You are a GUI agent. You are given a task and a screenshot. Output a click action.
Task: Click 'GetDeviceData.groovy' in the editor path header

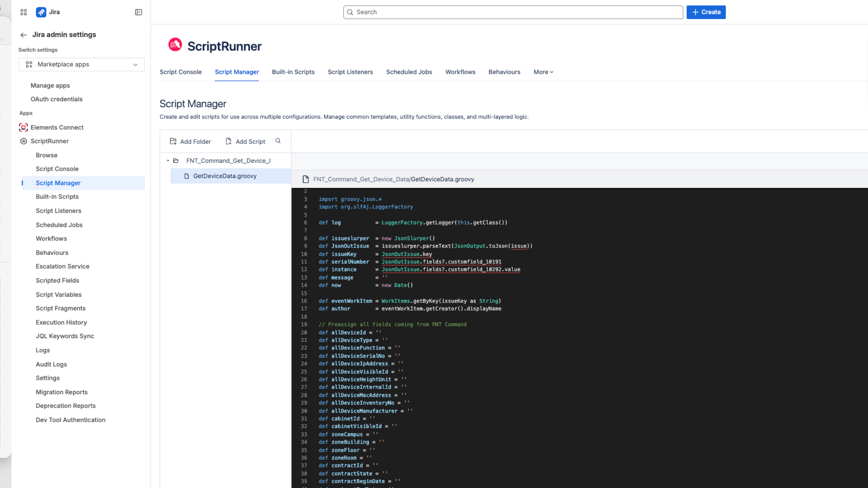[442, 179]
